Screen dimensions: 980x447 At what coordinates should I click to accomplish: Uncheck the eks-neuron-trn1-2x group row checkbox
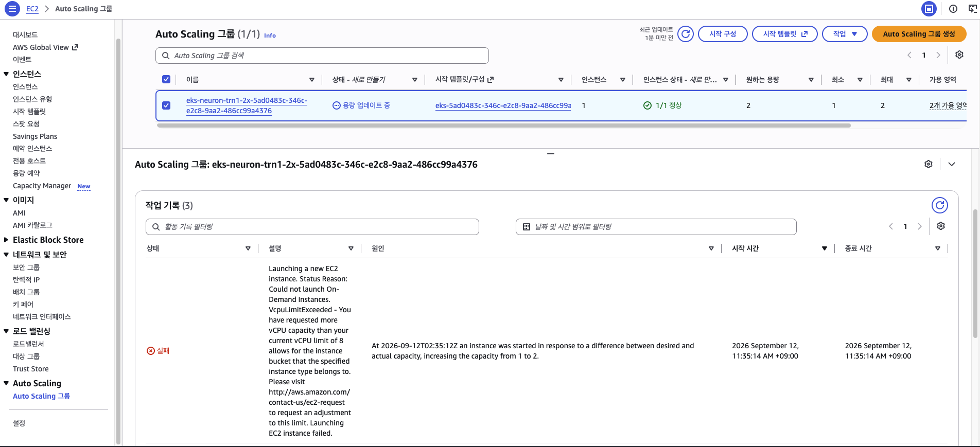(x=166, y=105)
